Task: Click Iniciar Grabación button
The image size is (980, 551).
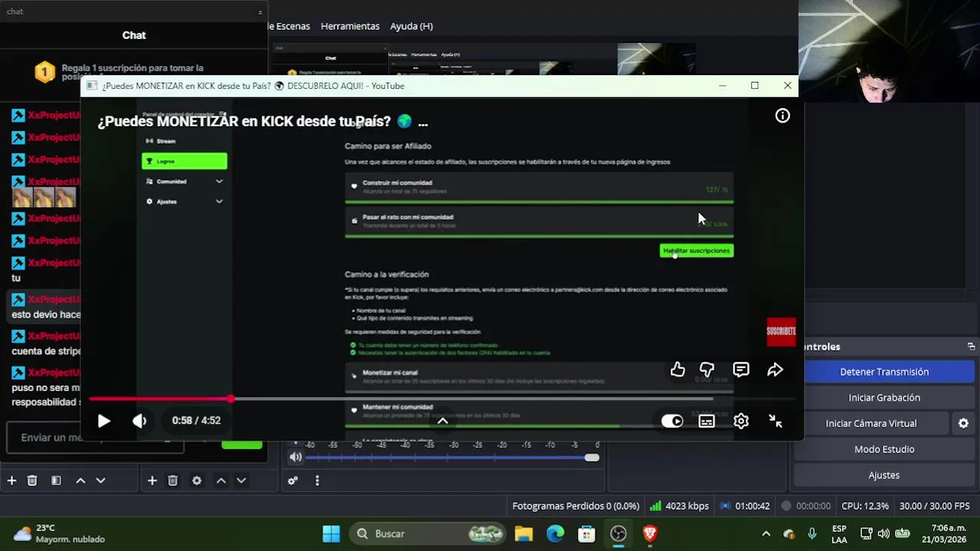Action: [884, 398]
